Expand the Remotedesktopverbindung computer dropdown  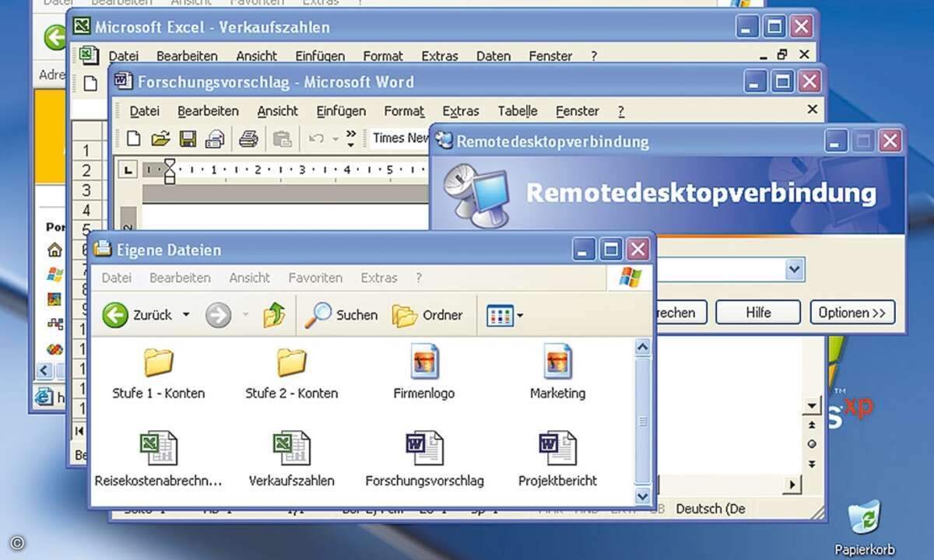(x=794, y=269)
